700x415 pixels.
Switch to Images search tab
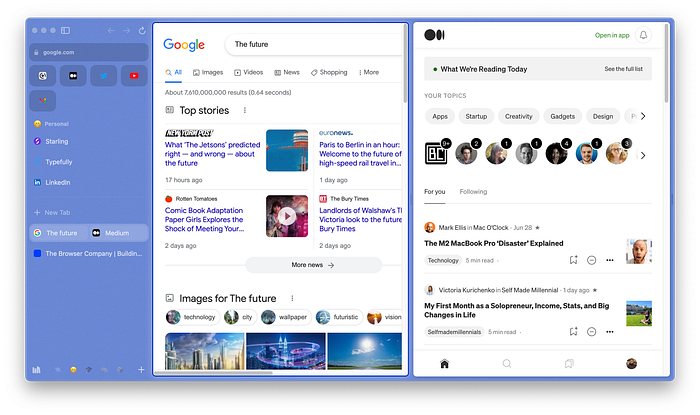[x=208, y=72]
